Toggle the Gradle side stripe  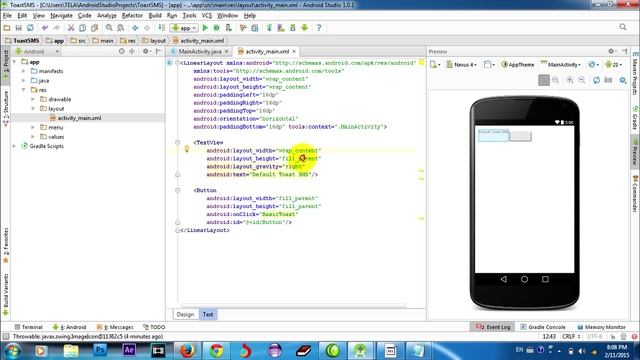(x=635, y=118)
